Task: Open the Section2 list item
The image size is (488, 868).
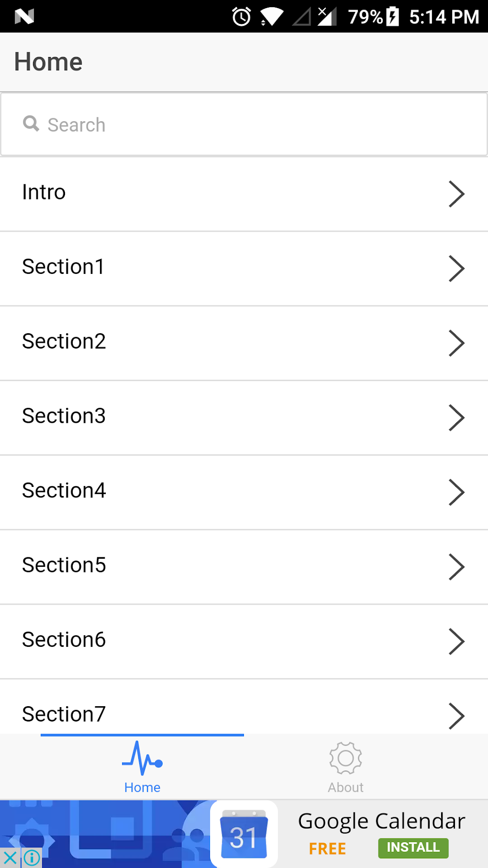Action: coord(244,343)
